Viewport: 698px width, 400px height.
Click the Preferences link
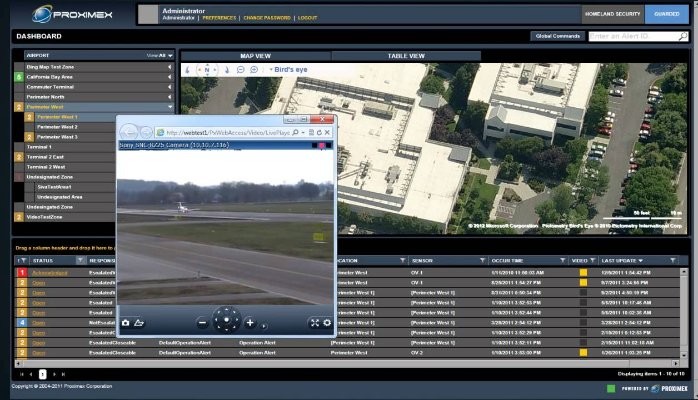point(214,18)
